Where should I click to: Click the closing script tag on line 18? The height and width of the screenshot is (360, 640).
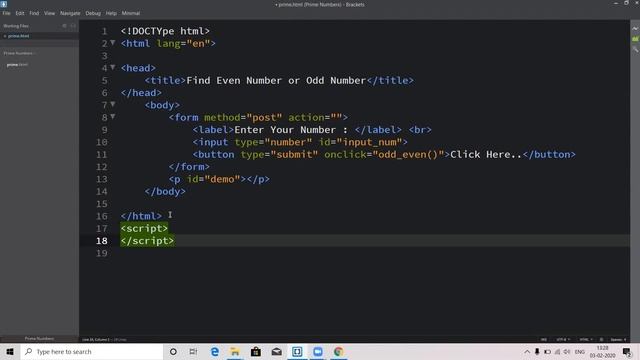(147, 240)
